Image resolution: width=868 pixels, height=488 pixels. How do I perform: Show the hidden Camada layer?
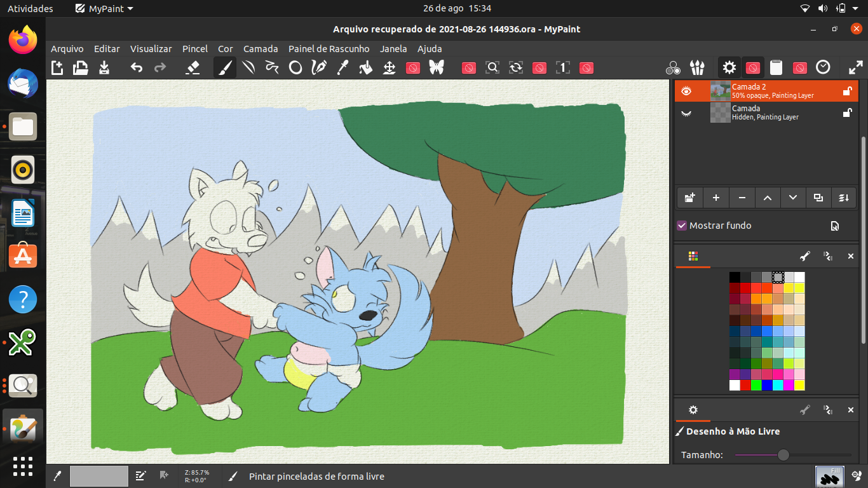(x=686, y=112)
